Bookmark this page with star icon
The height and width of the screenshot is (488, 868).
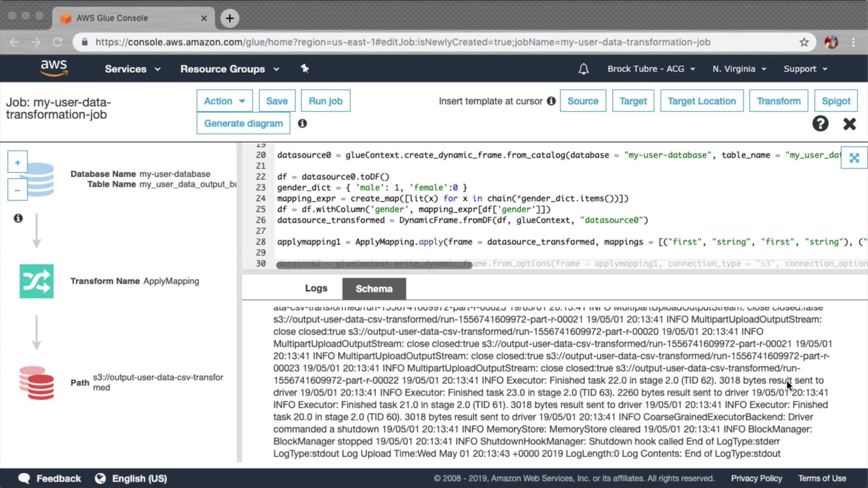[x=804, y=42]
